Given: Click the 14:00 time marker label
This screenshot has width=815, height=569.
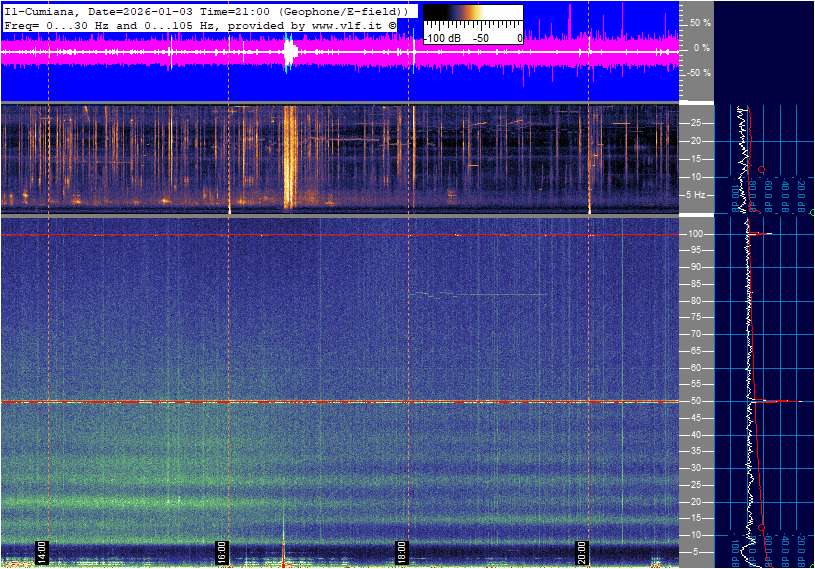Looking at the screenshot, I should [x=42, y=553].
